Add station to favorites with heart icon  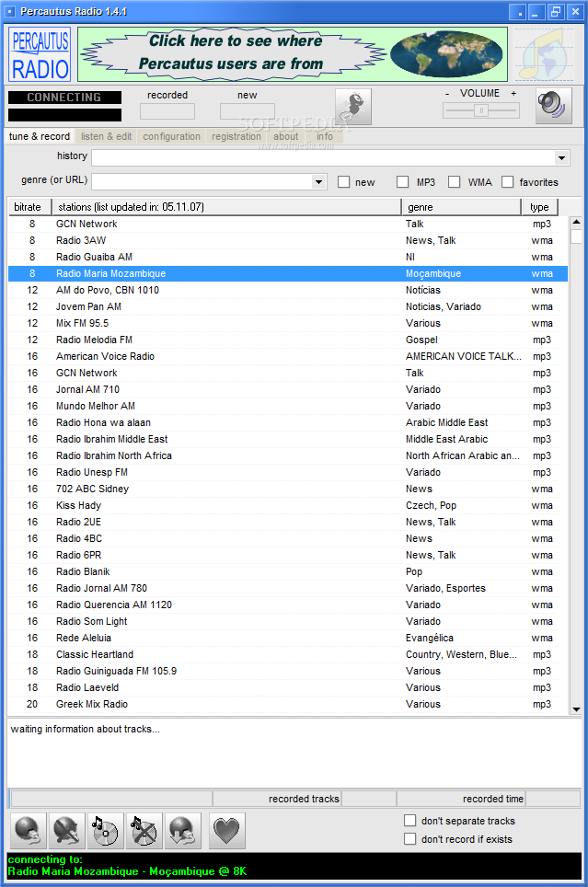coord(226,831)
